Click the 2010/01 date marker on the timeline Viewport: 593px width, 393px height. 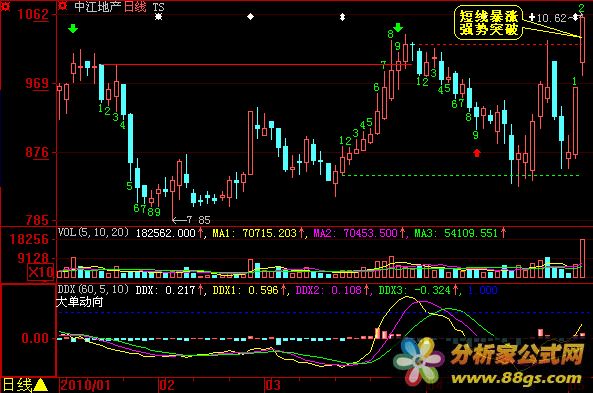(85, 385)
